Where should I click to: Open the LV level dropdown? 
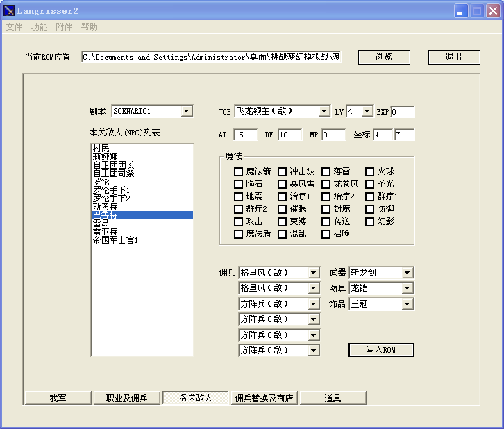coord(367,111)
